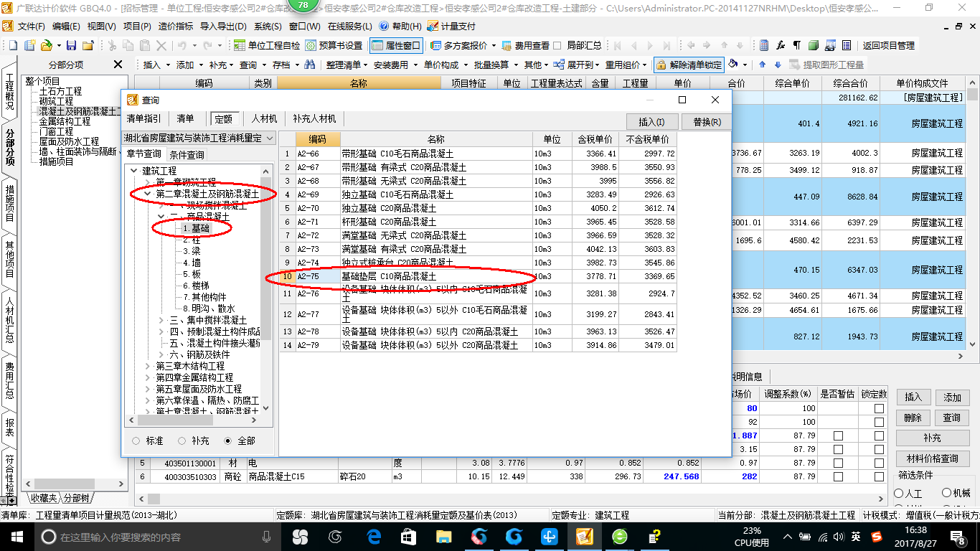Click the 材料价格查询 button
Image resolution: width=980 pixels, height=551 pixels.
(x=932, y=458)
